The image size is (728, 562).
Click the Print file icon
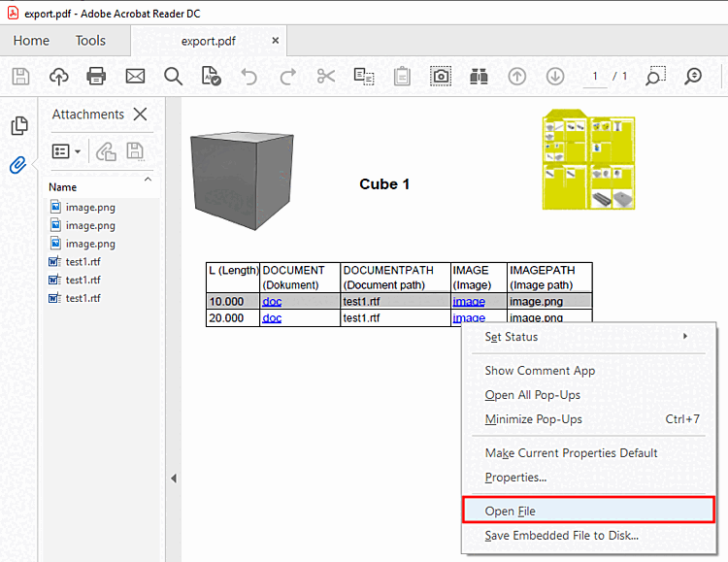coord(96,76)
